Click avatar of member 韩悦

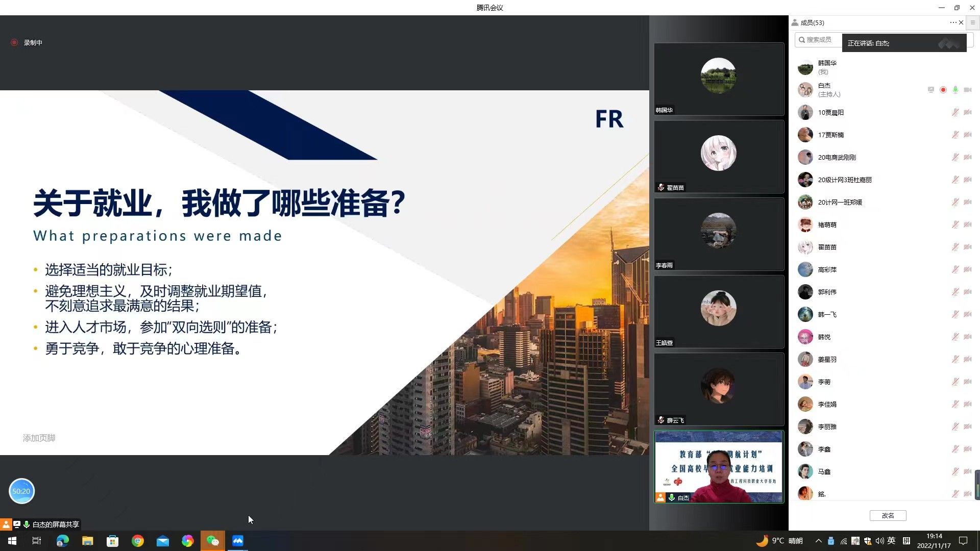(805, 337)
